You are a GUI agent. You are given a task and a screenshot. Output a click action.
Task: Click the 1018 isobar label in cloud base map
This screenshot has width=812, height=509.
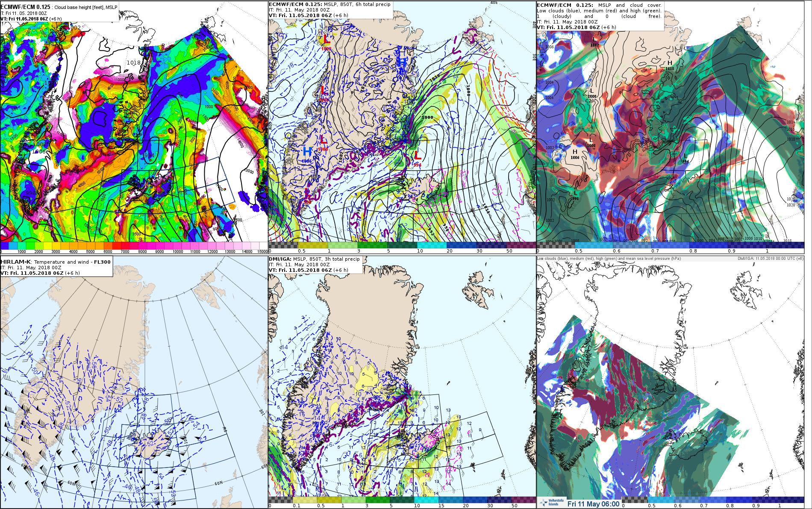point(133,62)
